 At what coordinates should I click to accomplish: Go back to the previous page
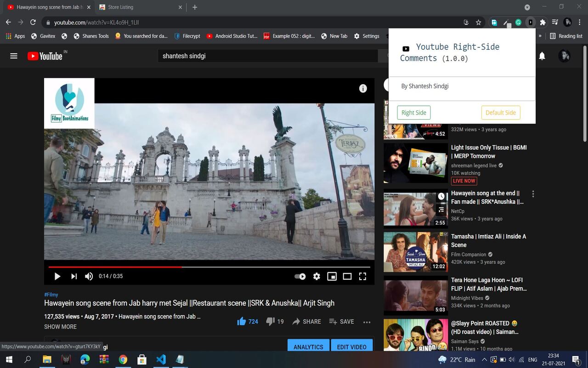point(8,22)
